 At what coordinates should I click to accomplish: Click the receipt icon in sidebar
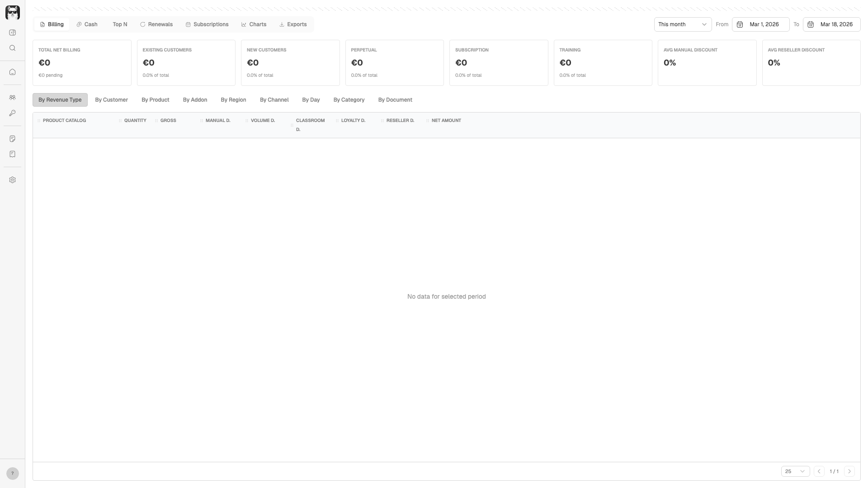click(12, 154)
